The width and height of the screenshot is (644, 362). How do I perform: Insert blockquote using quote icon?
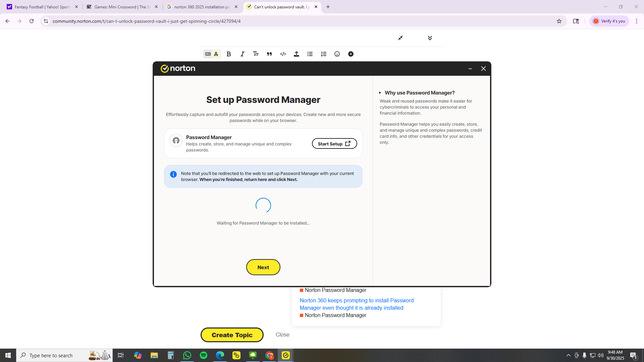269,54
